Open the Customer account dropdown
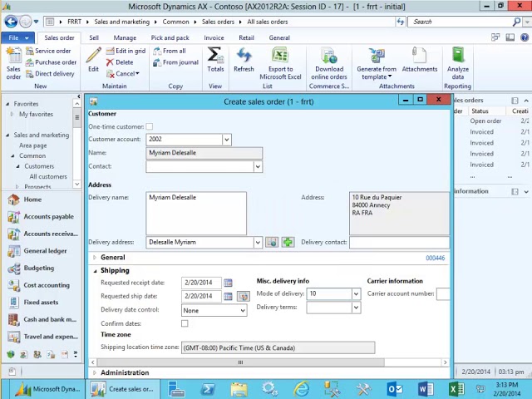Viewport: 532px width, 399px height. coord(227,140)
